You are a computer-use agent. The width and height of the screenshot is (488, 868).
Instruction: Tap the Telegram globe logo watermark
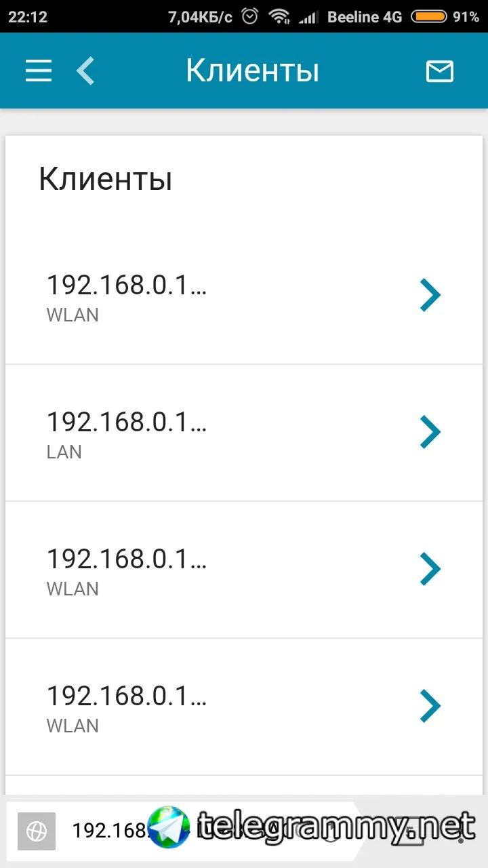tap(168, 827)
